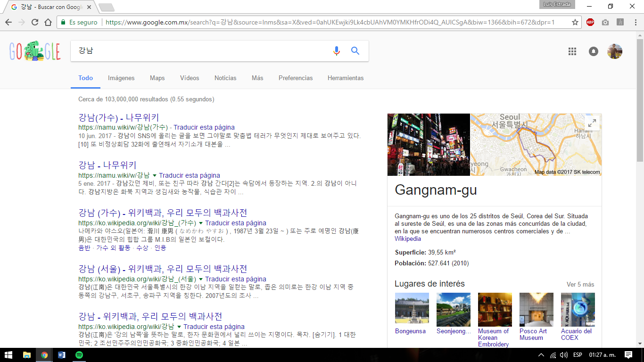Viewport: 644px width, 362px height.
Task: Click the Luis Estrada profile button
Action: [557, 4]
